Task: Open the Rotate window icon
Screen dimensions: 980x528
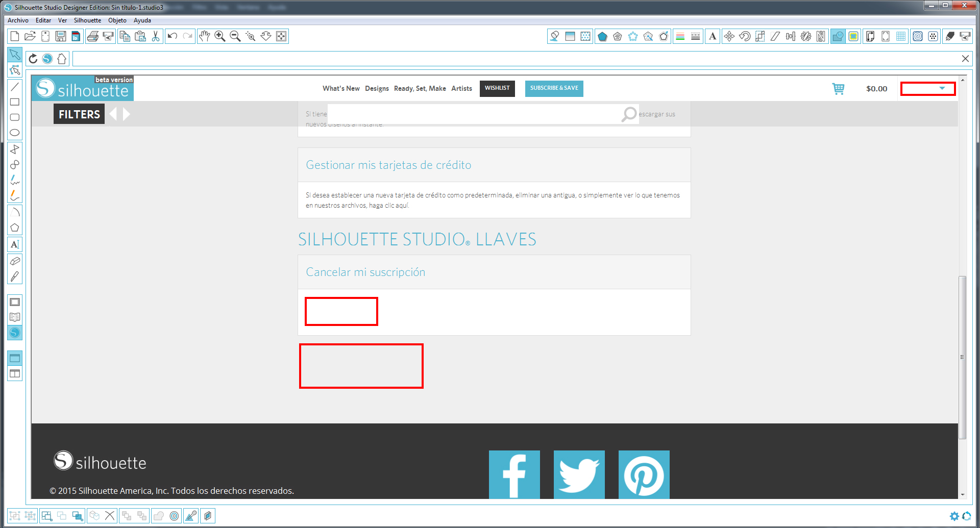Action: click(745, 36)
